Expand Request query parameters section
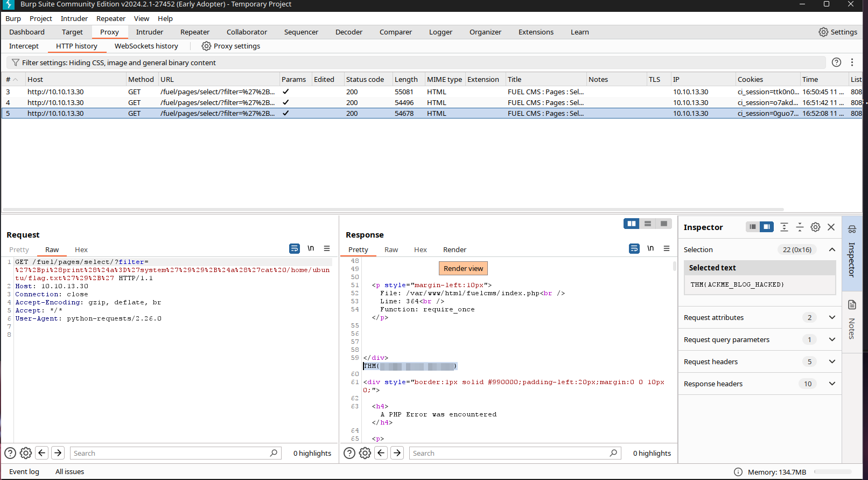Image resolution: width=868 pixels, height=480 pixels. click(832, 339)
